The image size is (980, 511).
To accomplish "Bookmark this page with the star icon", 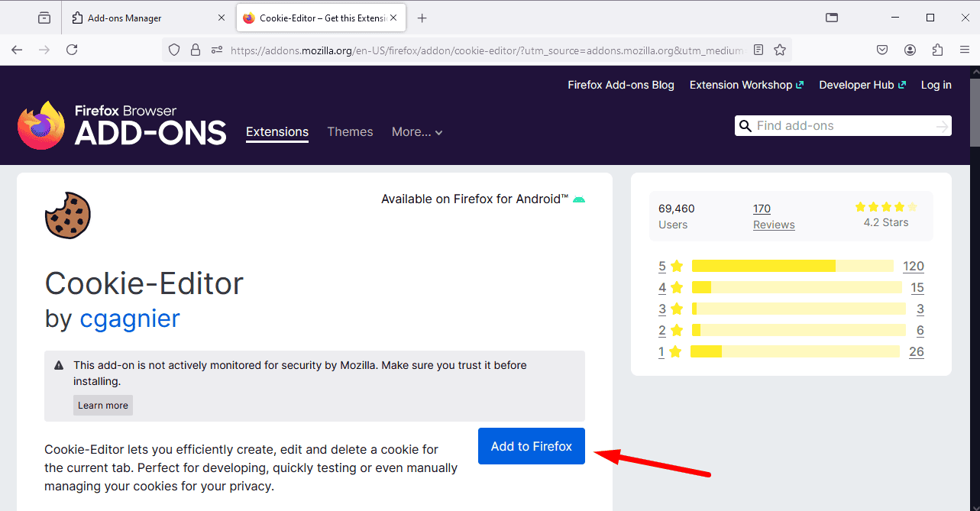I will 780,50.
